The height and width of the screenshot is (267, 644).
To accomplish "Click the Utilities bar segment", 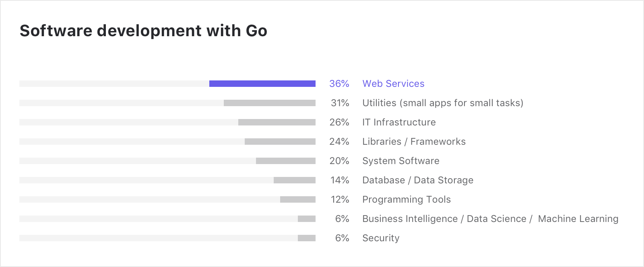I will (x=270, y=103).
